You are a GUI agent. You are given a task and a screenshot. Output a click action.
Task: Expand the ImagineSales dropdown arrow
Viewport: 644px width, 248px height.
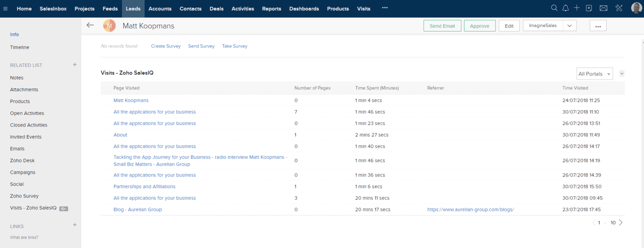click(570, 26)
